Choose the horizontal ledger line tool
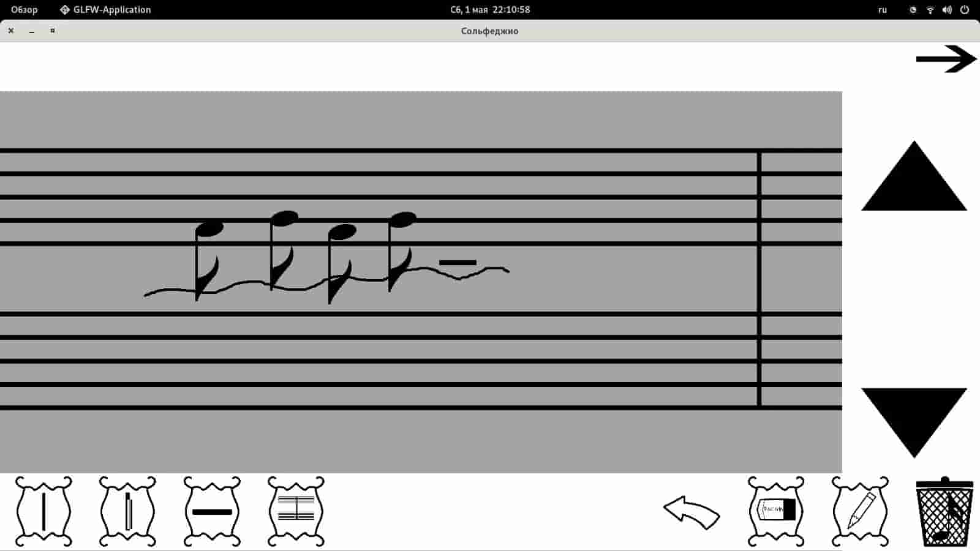Viewport: 980px width, 551px height. tap(212, 511)
